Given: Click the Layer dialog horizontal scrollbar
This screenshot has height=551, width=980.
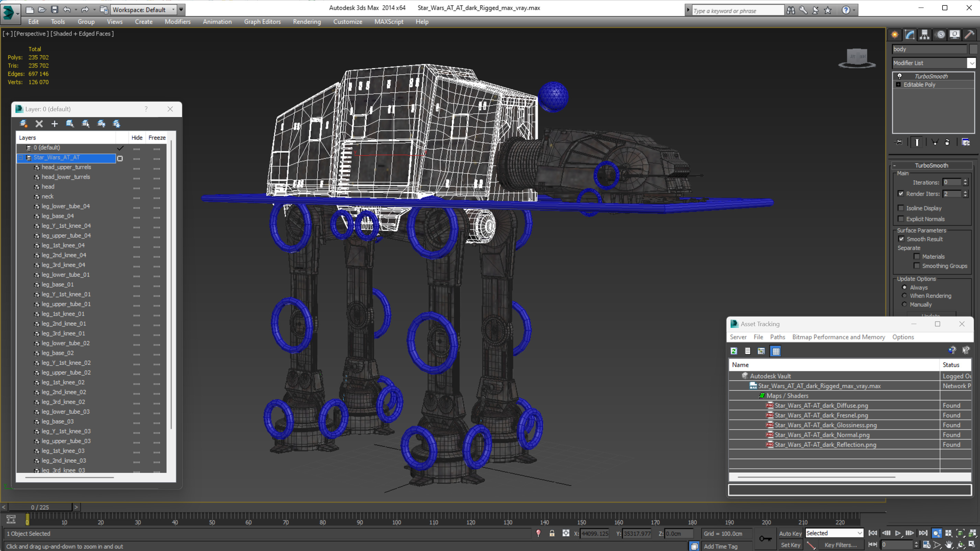Looking at the screenshot, I should [70, 477].
